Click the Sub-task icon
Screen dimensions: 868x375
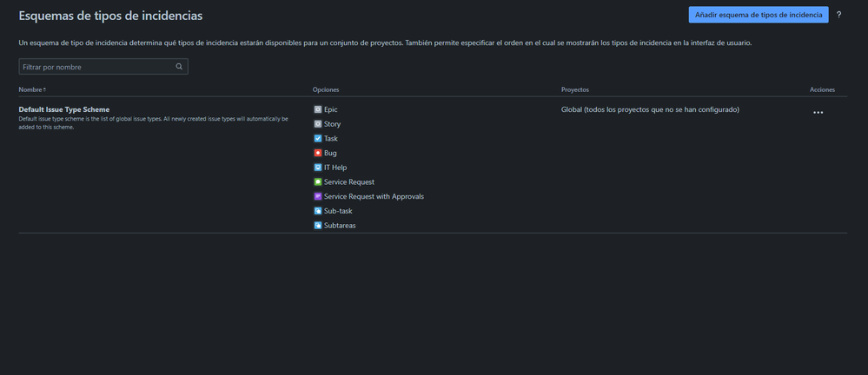click(318, 211)
